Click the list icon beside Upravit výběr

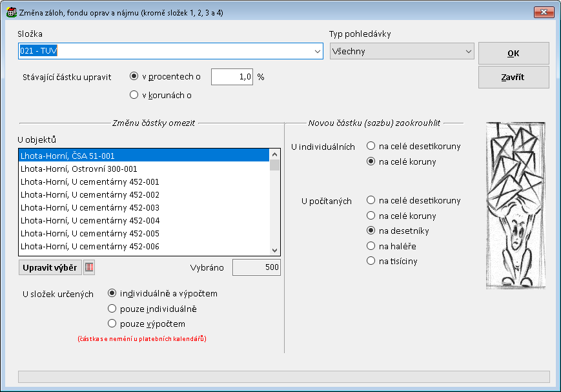89,267
